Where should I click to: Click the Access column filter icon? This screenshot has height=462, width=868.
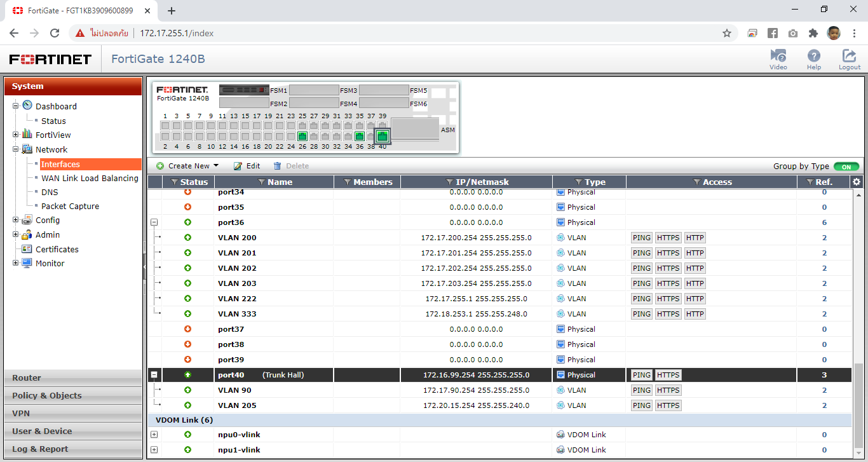[697, 182]
